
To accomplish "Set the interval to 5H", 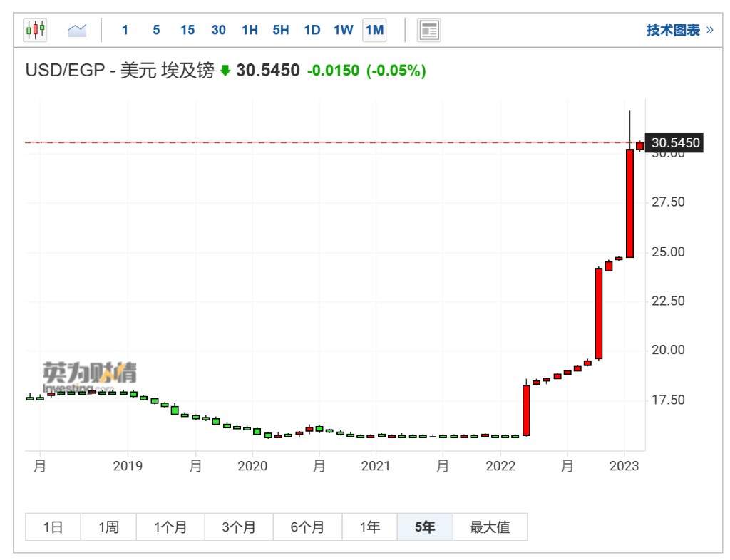I will [281, 30].
